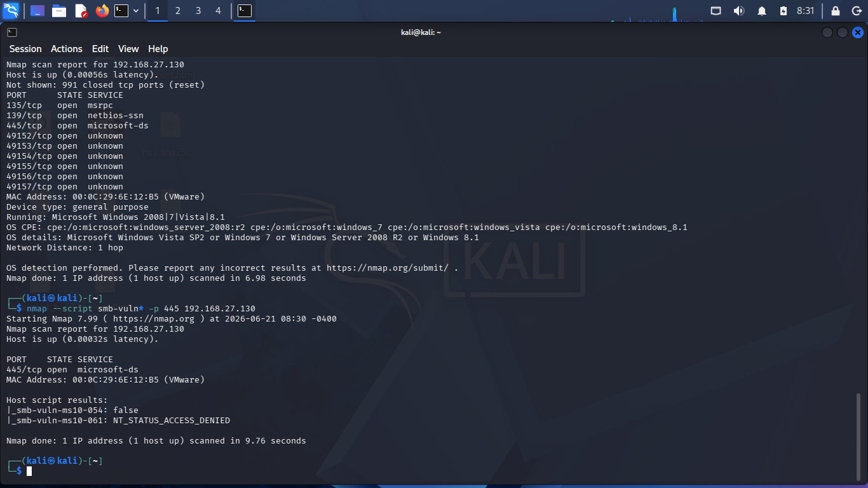Open the network connection tray icon

pos(716,11)
